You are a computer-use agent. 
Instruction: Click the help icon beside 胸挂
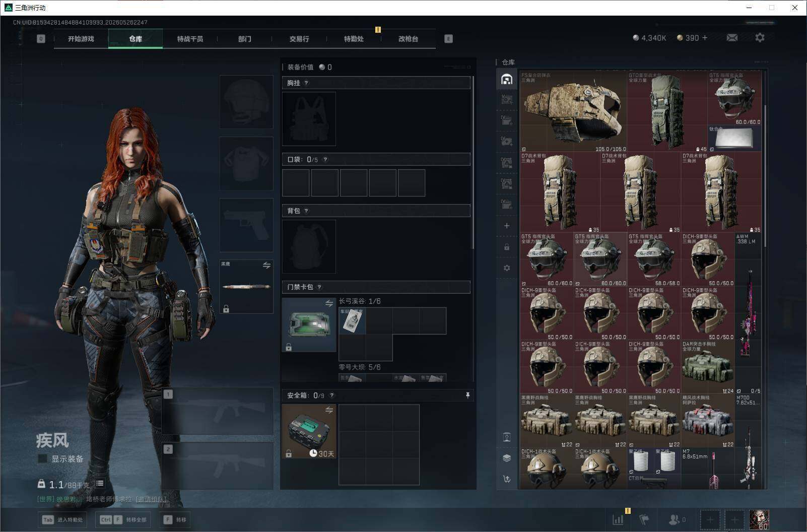(x=306, y=83)
